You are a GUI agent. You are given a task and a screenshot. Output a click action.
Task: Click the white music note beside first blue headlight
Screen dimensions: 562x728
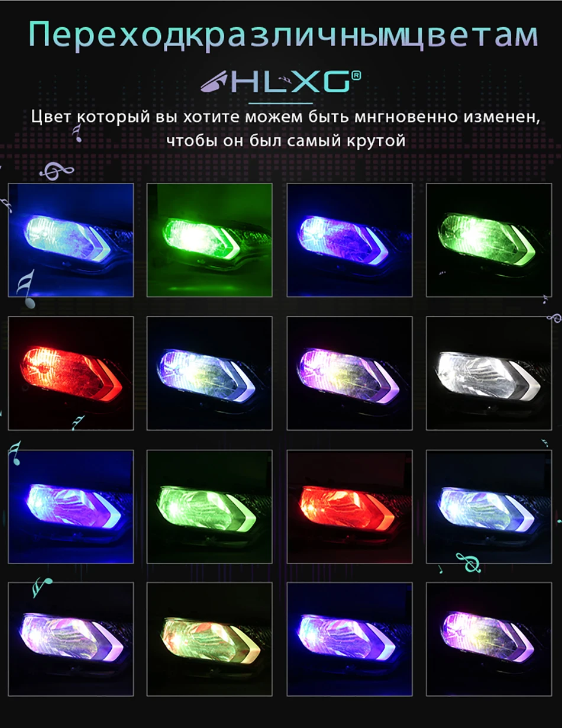coord(26,289)
